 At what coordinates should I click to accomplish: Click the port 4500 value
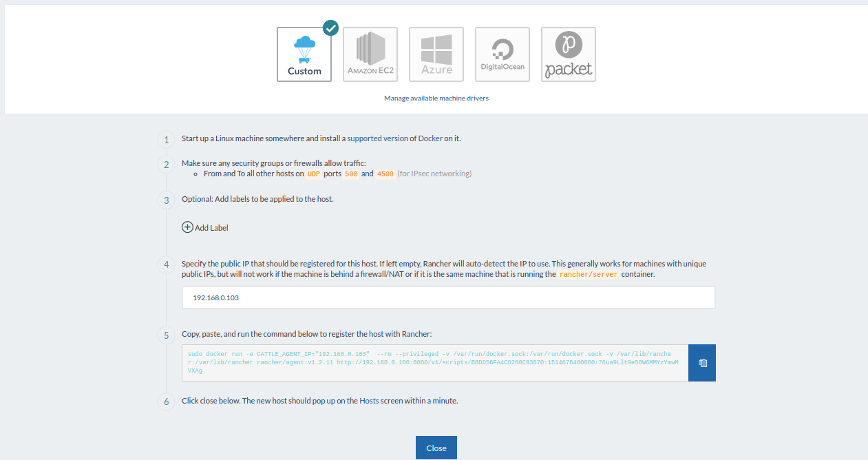pyautogui.click(x=385, y=174)
